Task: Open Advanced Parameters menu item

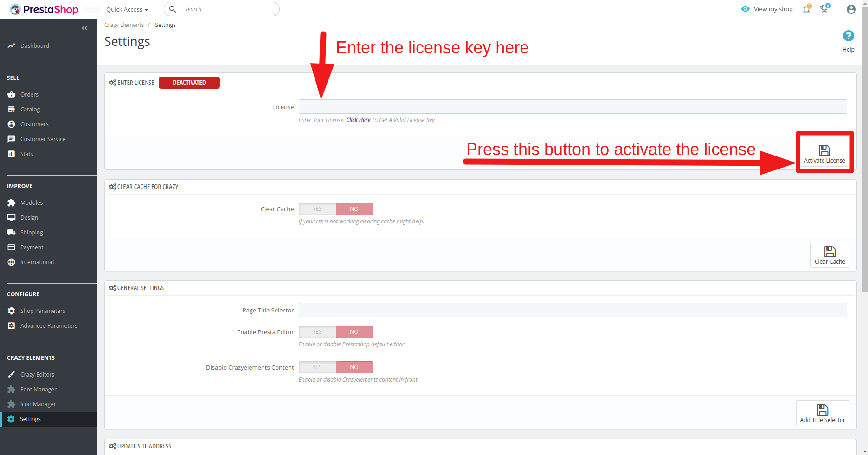Action: click(49, 325)
